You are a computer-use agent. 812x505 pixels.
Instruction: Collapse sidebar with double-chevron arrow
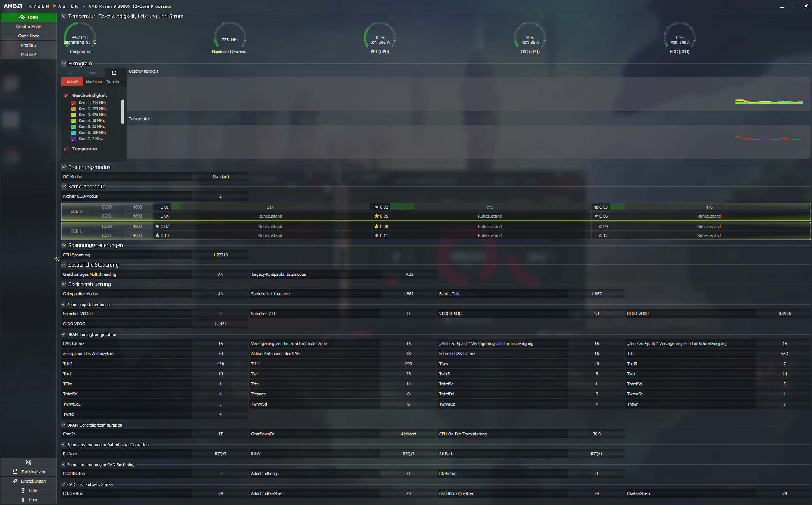pyautogui.click(x=57, y=259)
